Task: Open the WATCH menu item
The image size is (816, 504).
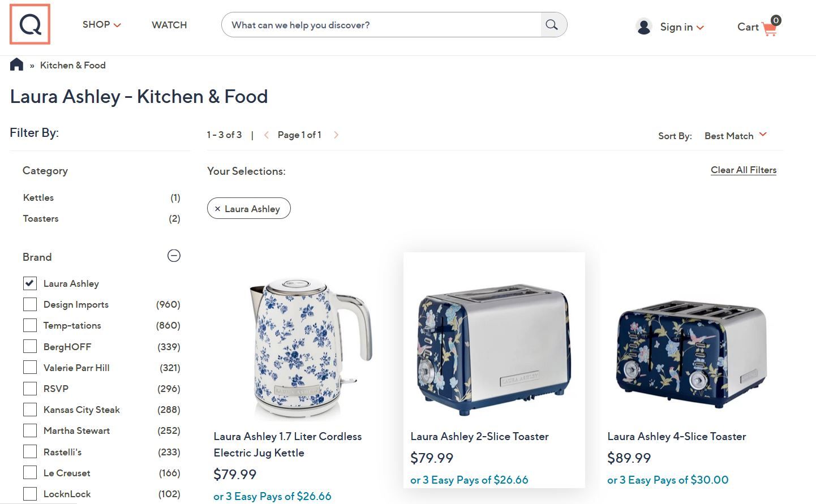Action: (x=169, y=24)
